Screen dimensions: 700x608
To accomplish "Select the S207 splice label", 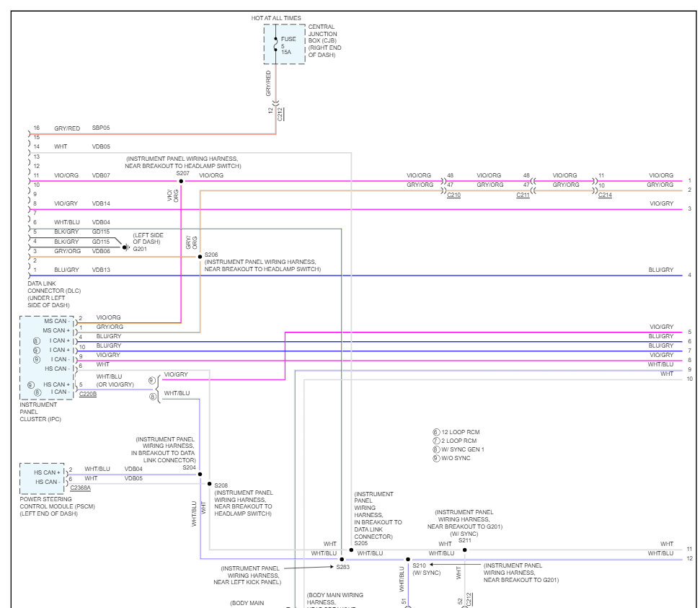I will click(x=182, y=173).
